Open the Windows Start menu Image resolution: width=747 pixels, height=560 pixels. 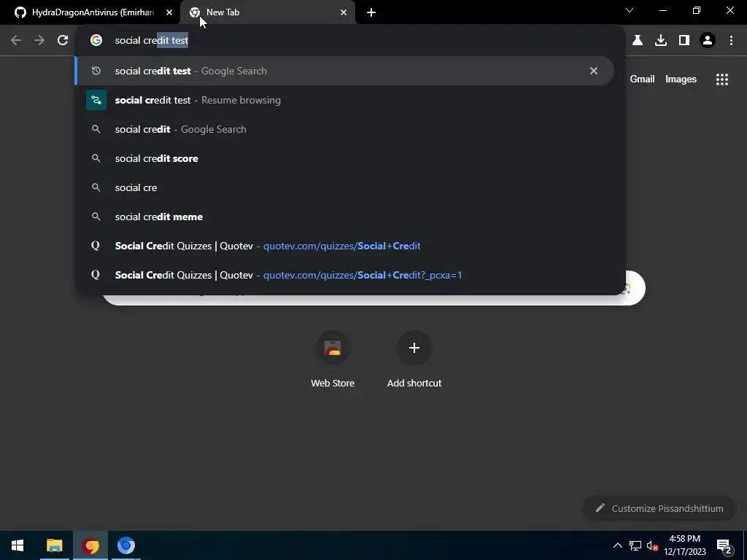pyautogui.click(x=18, y=545)
